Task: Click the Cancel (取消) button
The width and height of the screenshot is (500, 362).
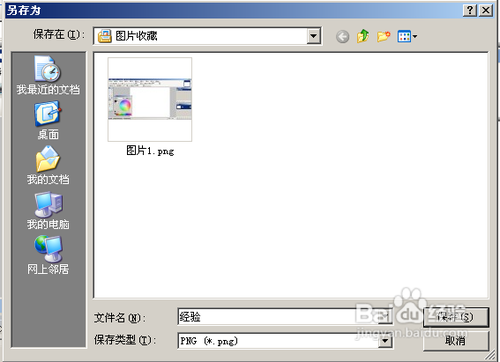Action: click(x=456, y=341)
